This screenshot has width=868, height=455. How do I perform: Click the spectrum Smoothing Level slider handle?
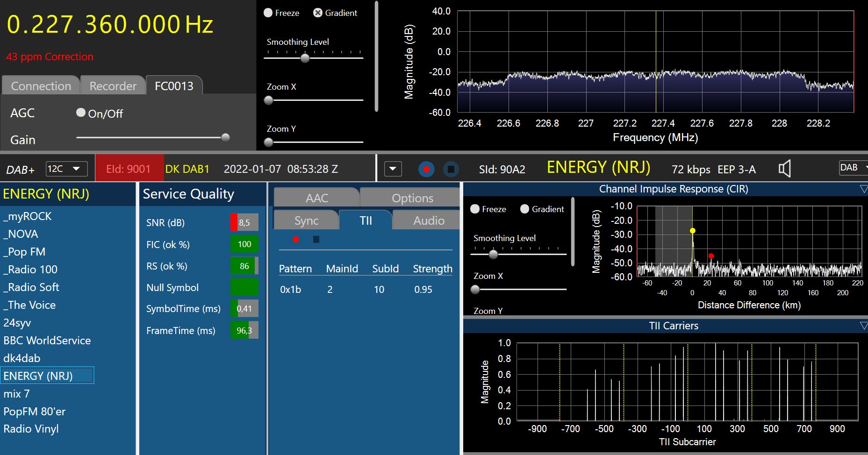pyautogui.click(x=305, y=58)
